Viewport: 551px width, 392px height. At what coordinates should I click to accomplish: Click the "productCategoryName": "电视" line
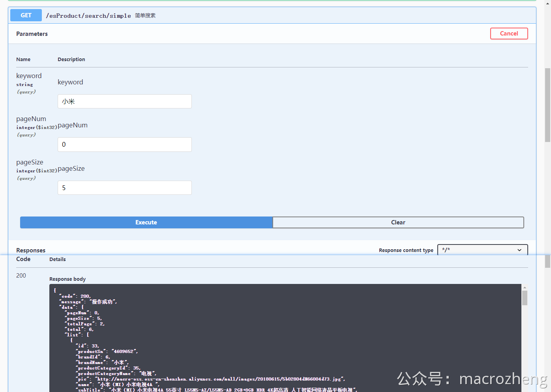click(x=116, y=373)
